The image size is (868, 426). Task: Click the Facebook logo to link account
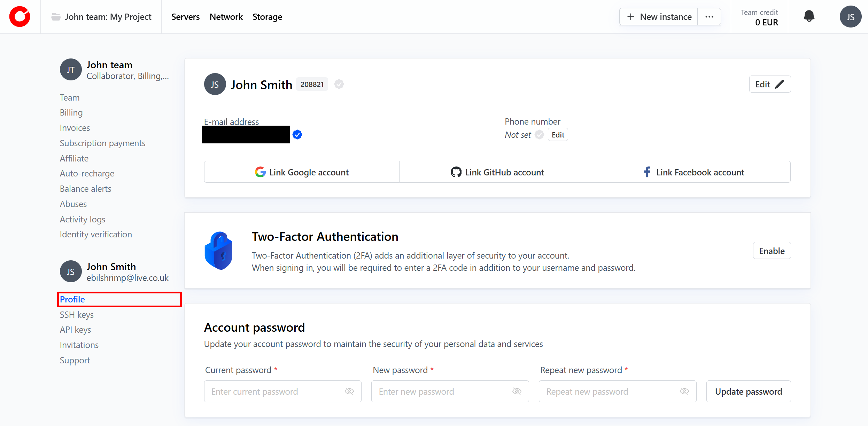pos(647,172)
